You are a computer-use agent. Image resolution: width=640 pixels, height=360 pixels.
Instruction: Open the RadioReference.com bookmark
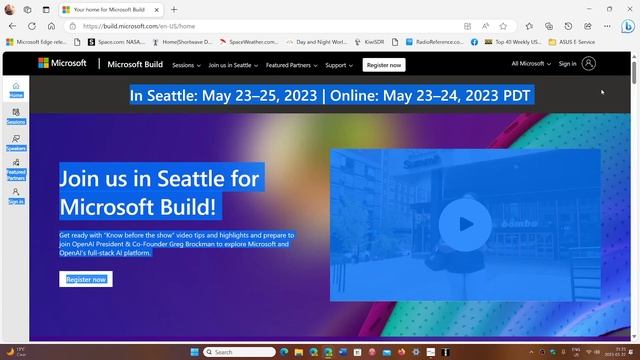point(435,42)
